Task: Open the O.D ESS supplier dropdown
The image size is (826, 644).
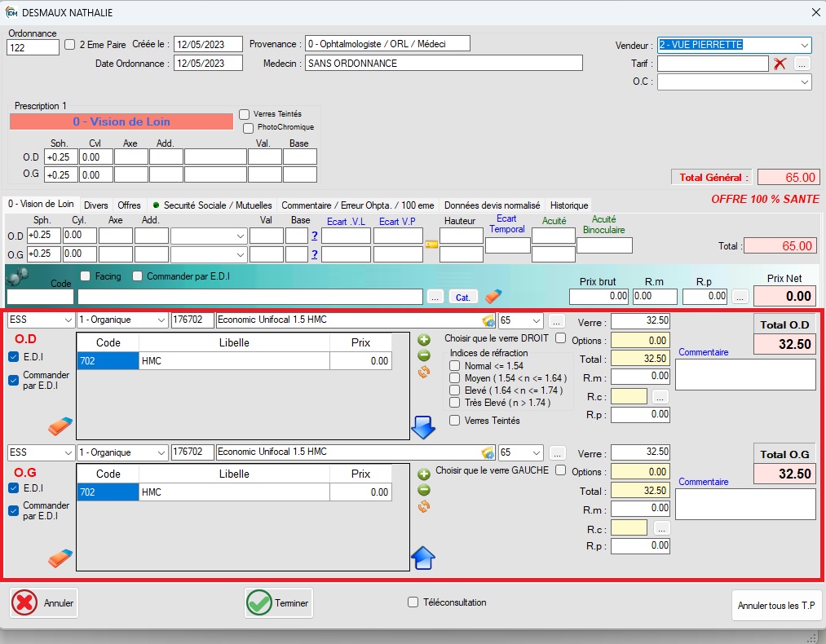Action: pos(68,320)
